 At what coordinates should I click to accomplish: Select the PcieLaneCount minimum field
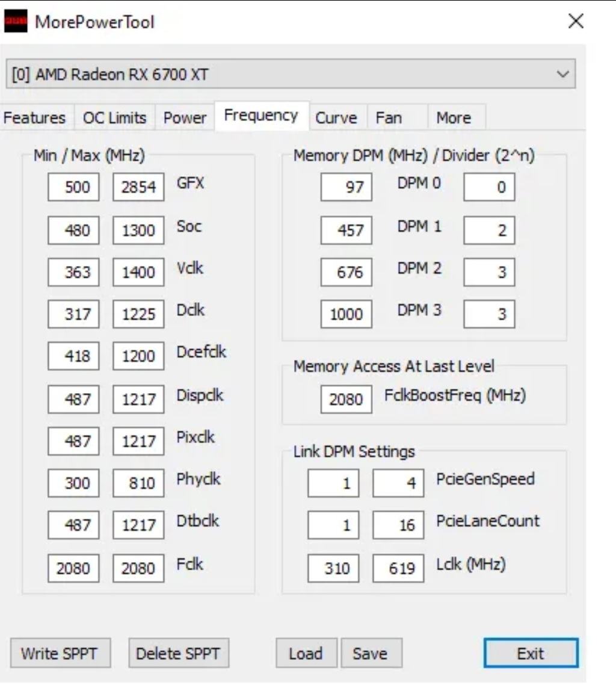[333, 525]
